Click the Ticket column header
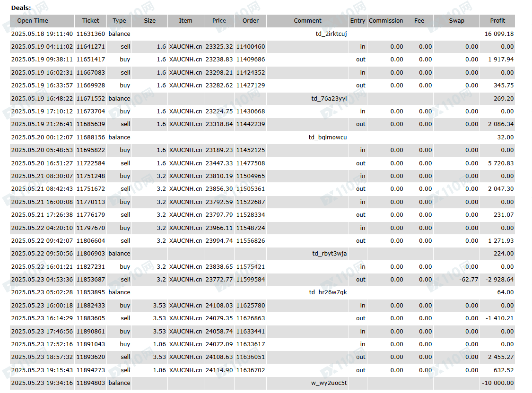 pos(91,21)
